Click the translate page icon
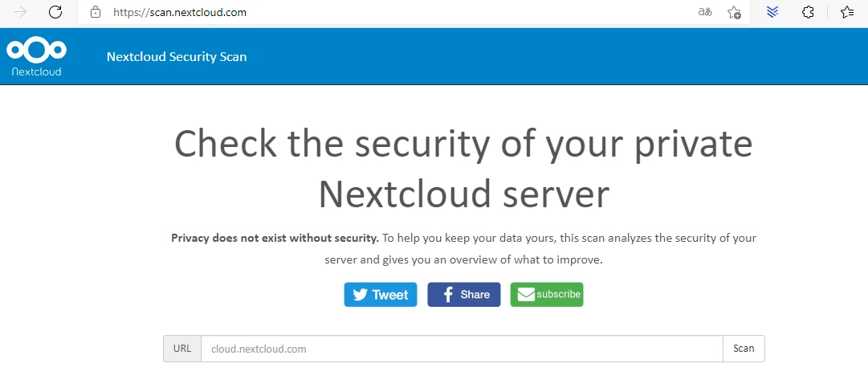This screenshot has width=868, height=392. (x=704, y=12)
